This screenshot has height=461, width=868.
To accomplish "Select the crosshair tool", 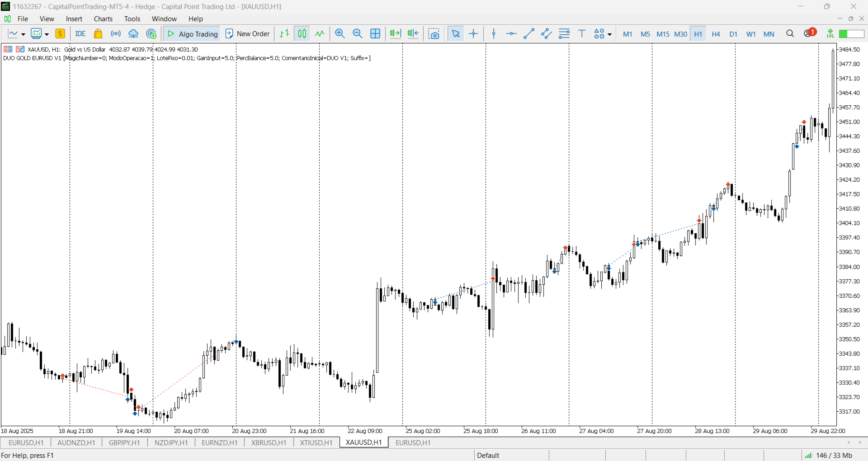I will (x=473, y=34).
